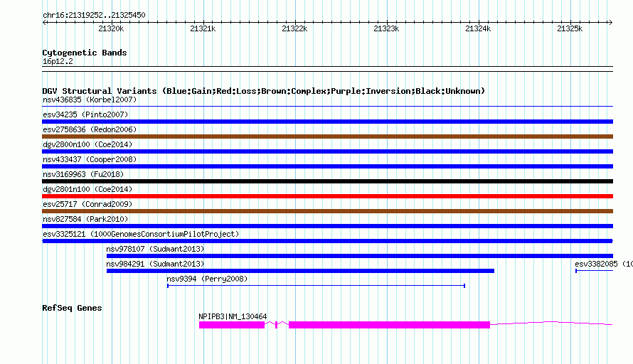The width and height of the screenshot is (633, 364).
Task: Select the dgv2800n100 blue gain bar
Action: [327, 151]
